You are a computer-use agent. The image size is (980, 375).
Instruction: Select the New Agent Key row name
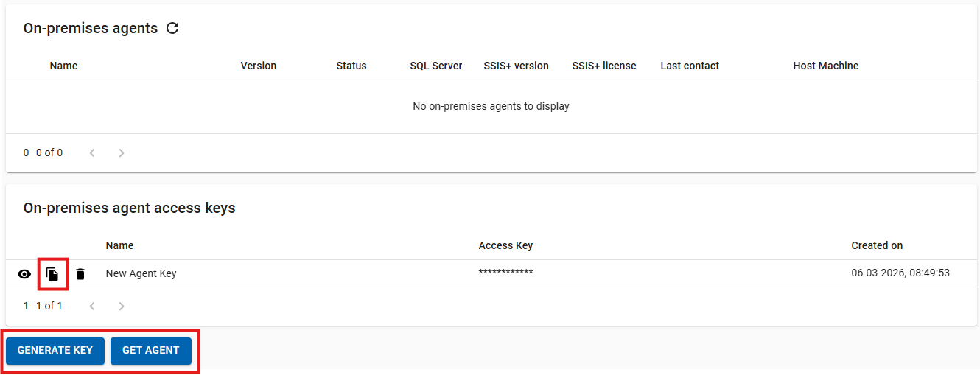click(x=141, y=273)
